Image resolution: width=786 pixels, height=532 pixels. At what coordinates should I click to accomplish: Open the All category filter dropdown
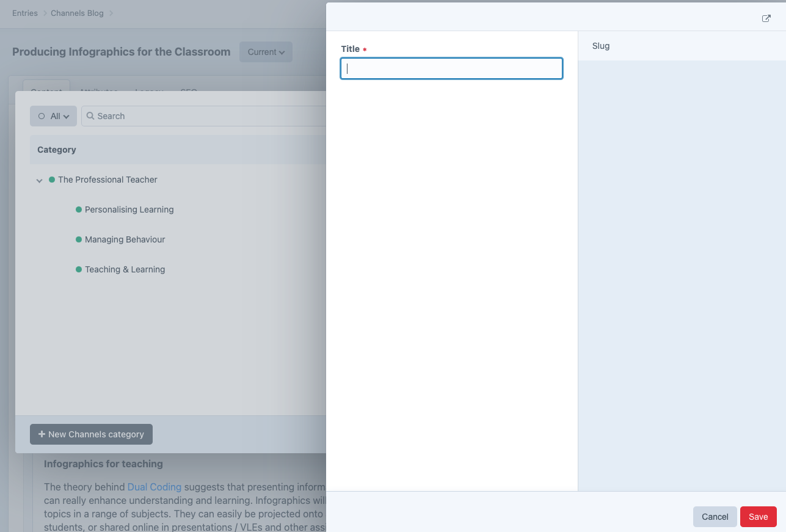53,115
